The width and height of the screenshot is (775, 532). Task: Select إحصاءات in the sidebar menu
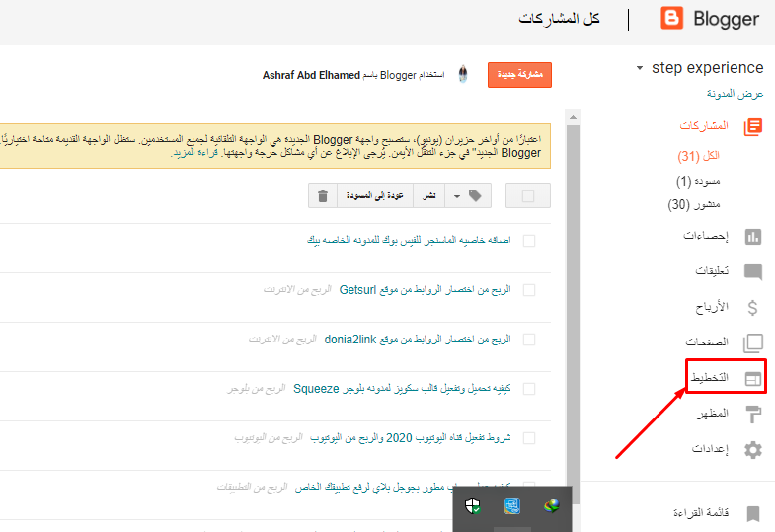click(705, 236)
